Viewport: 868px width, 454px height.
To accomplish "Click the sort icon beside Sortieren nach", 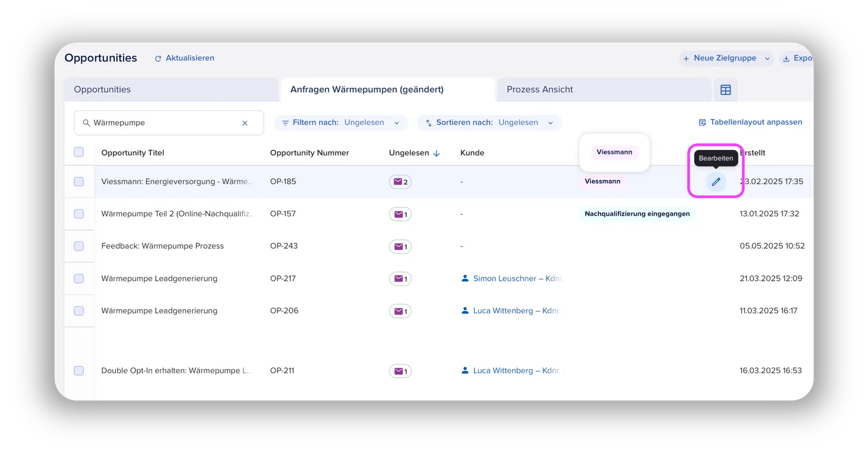I will coord(429,123).
